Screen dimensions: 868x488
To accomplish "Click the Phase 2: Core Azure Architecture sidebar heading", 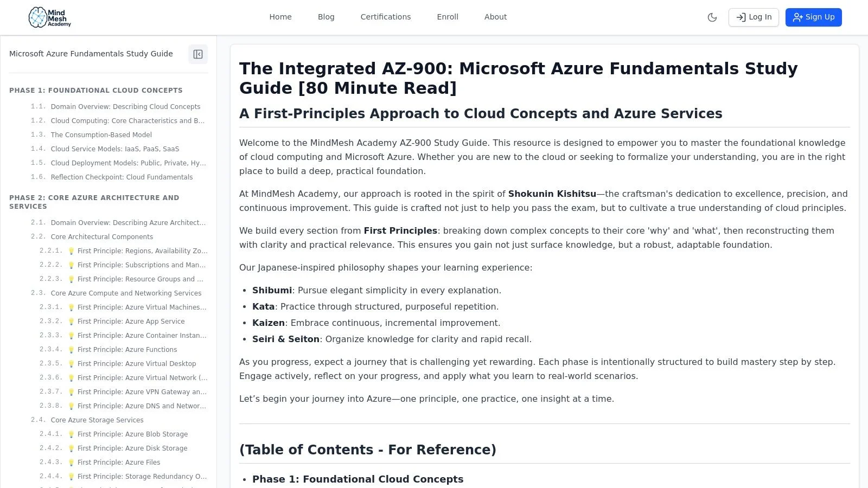I will coord(94,202).
